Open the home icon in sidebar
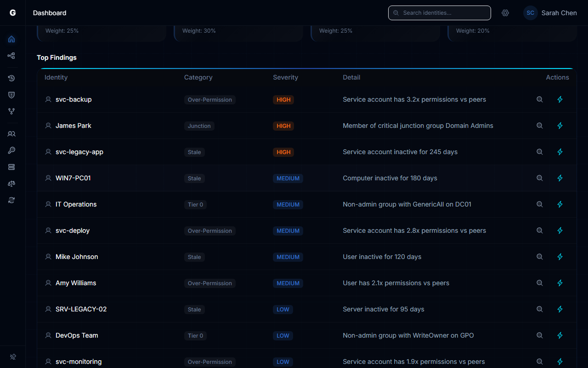Screen dimensions: 588x368 pyautogui.click(x=11, y=39)
